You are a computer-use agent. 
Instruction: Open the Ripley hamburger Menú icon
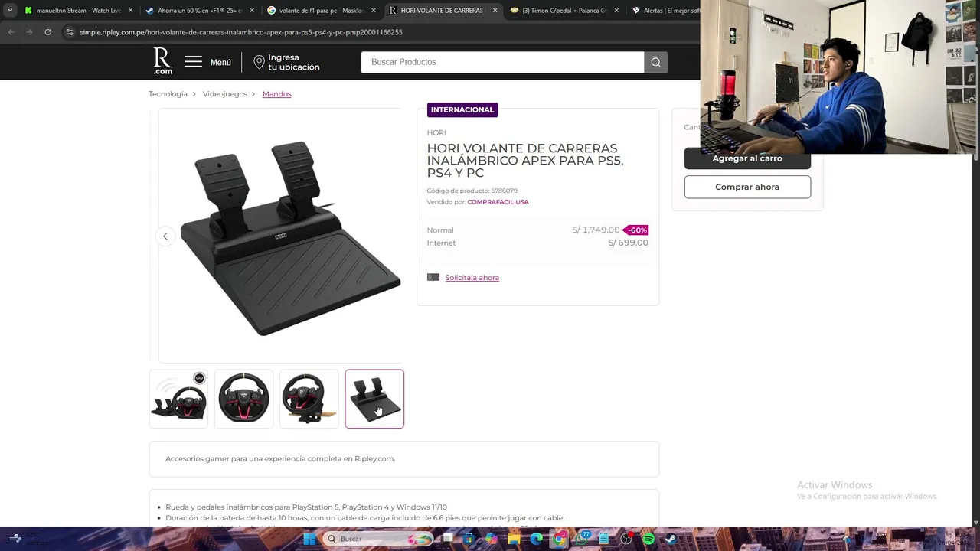[193, 62]
